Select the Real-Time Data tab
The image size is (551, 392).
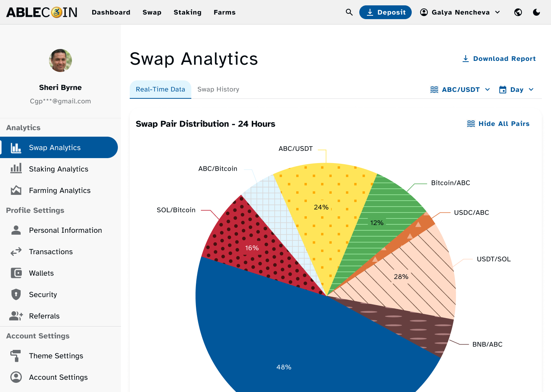pos(160,90)
